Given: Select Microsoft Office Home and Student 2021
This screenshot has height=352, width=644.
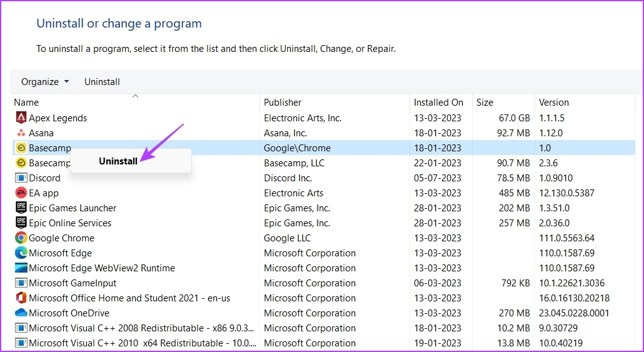Looking at the screenshot, I should click(x=129, y=298).
